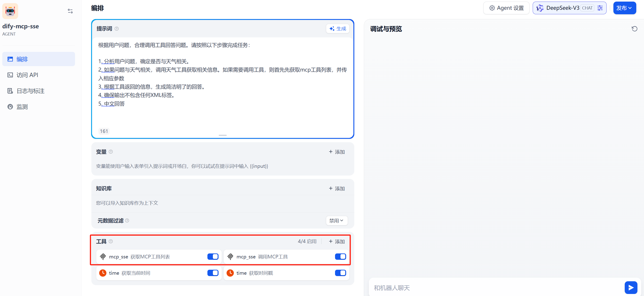Open Agent 设置 button
Screen dimensions: 644x296
coord(506,8)
